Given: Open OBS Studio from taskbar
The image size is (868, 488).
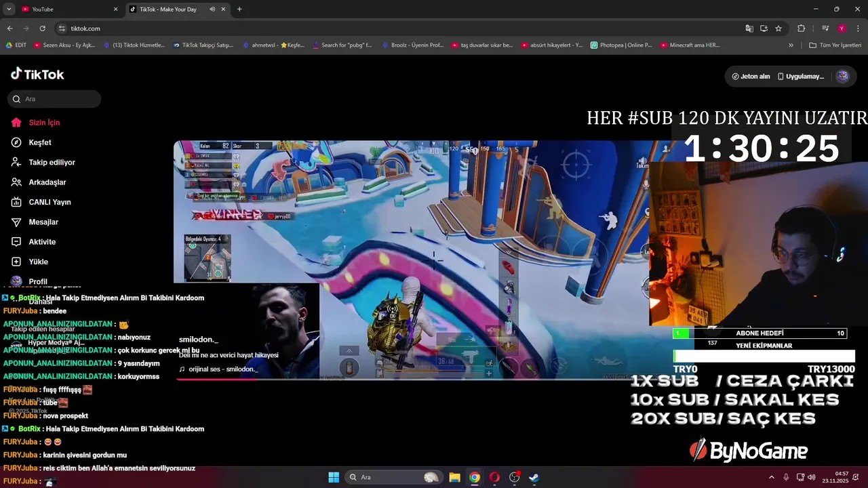Looking at the screenshot, I should click(x=514, y=477).
